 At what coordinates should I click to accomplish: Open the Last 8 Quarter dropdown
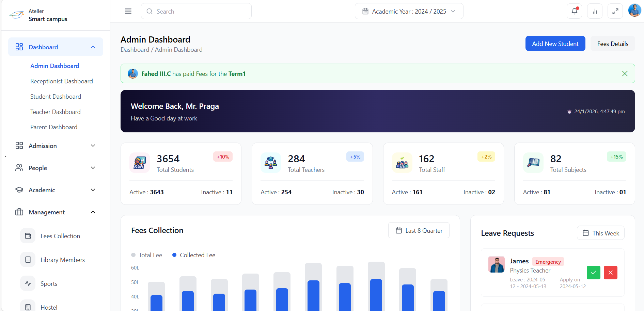pos(419,230)
